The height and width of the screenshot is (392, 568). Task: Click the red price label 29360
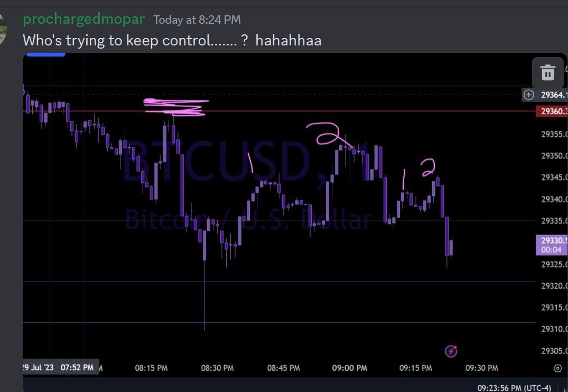coord(552,111)
